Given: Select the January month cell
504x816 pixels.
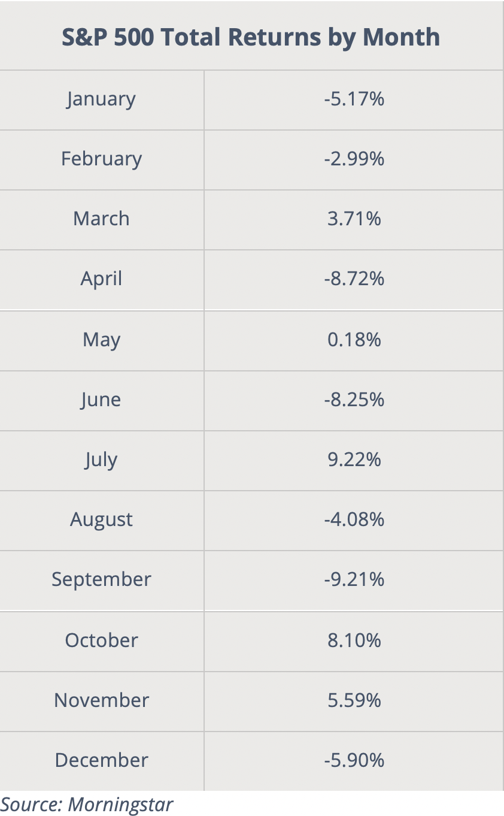Looking at the screenshot, I should tap(101, 99).
